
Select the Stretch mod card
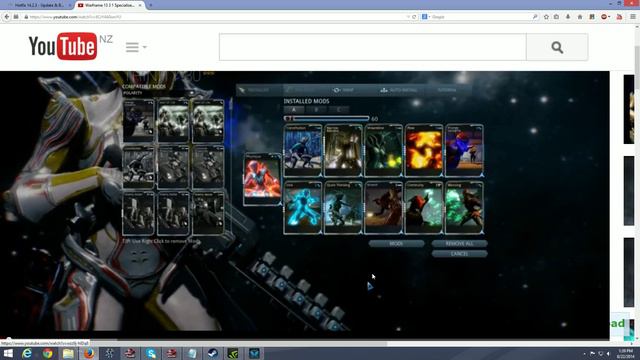[383, 208]
